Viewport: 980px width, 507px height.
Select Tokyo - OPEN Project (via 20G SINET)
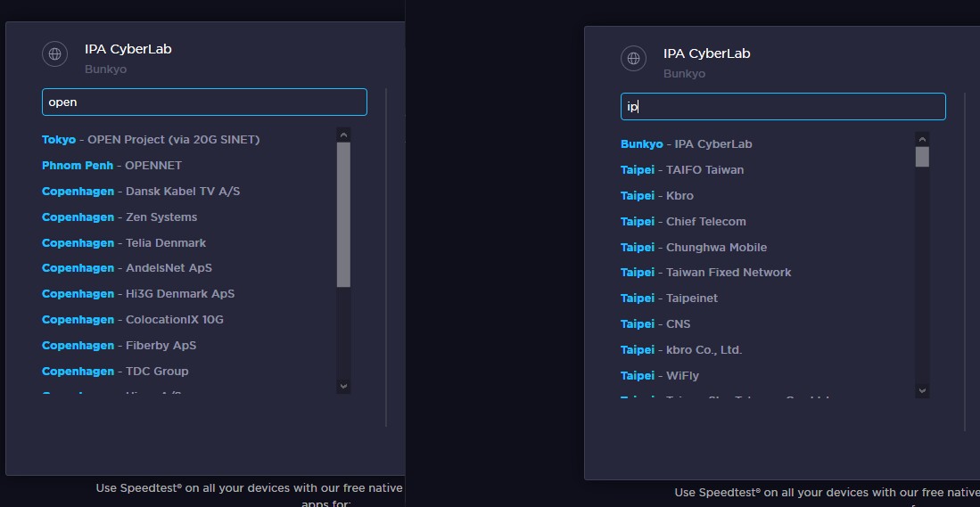(151, 140)
